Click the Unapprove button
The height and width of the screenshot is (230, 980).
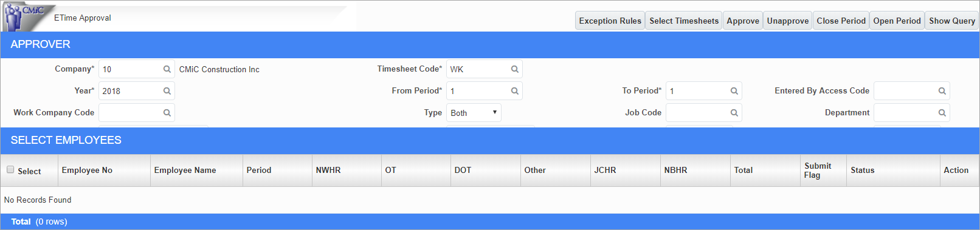pyautogui.click(x=788, y=21)
